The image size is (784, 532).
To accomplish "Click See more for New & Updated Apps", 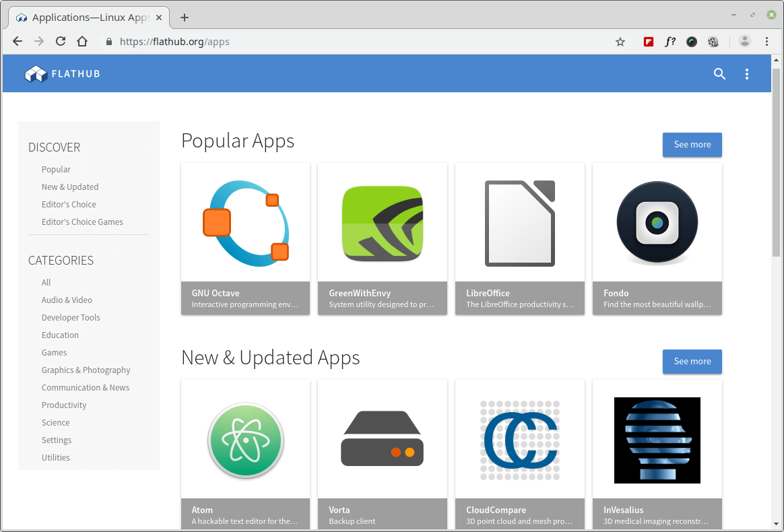I will 692,362.
